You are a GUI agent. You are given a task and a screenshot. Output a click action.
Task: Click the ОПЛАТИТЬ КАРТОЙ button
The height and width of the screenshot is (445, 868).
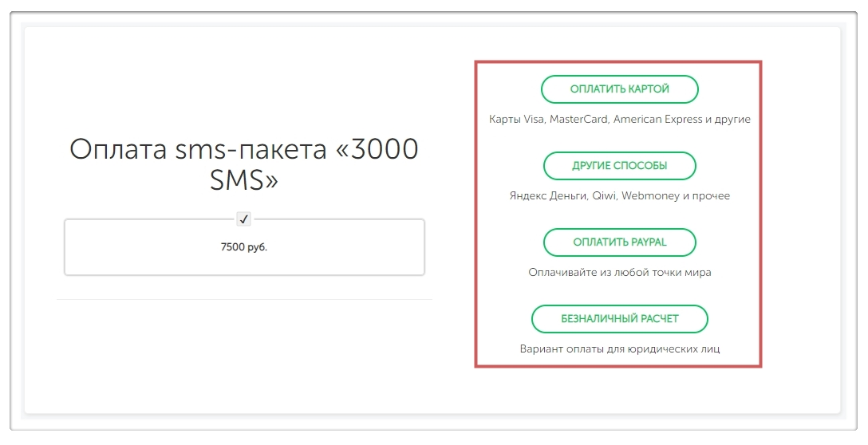point(619,89)
